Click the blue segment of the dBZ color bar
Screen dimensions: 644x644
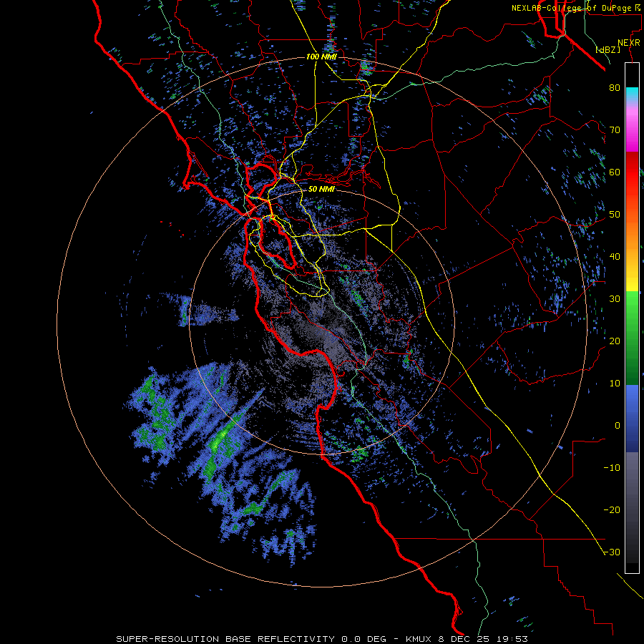(632, 419)
